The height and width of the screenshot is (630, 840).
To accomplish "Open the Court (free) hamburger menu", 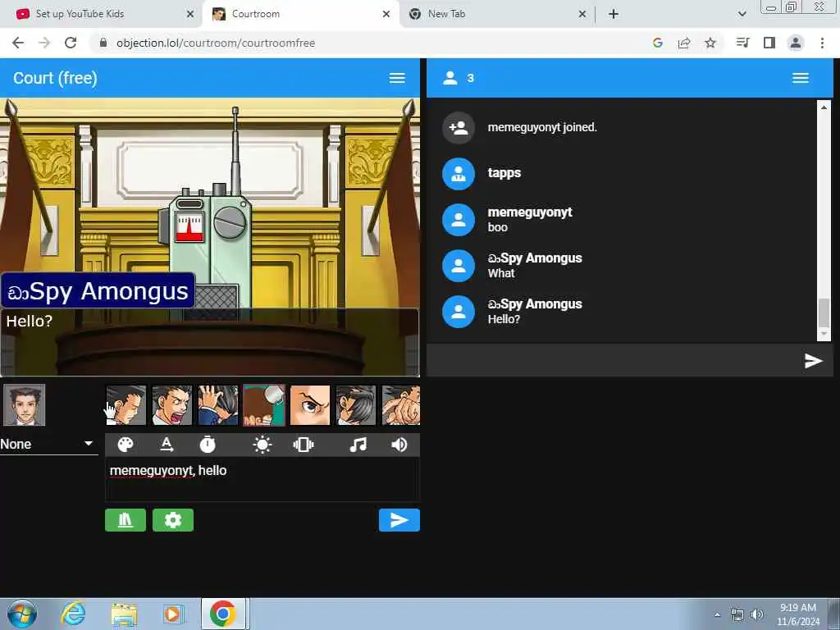I will [x=397, y=78].
